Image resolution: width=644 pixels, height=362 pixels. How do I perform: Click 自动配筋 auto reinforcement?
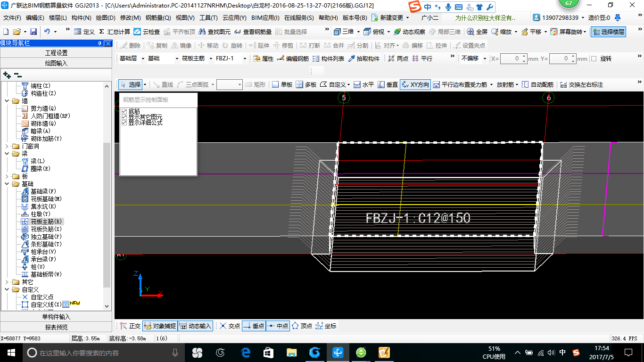click(x=537, y=85)
